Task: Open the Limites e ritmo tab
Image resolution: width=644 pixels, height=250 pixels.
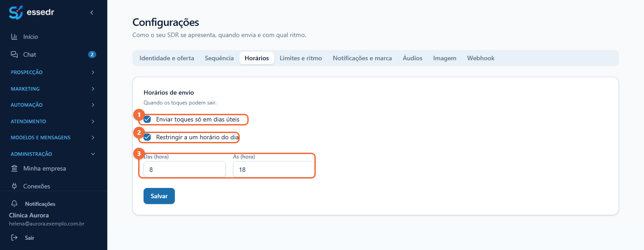Action: click(x=301, y=58)
